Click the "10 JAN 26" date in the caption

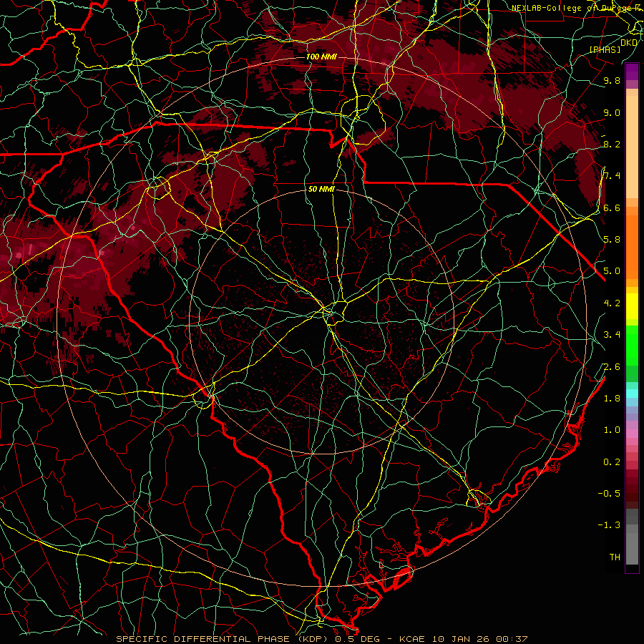pyautogui.click(x=460, y=639)
